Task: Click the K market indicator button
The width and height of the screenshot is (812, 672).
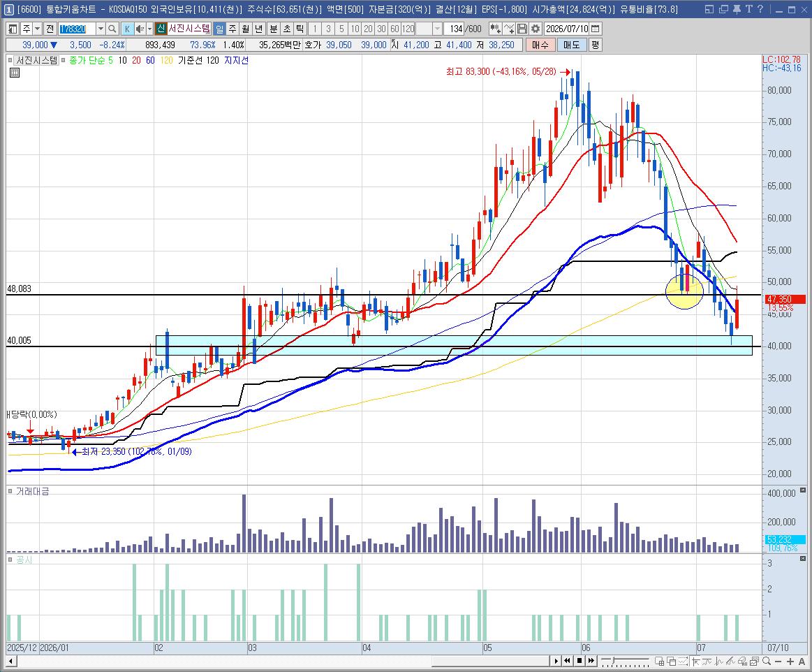Action: pyautogui.click(x=127, y=29)
